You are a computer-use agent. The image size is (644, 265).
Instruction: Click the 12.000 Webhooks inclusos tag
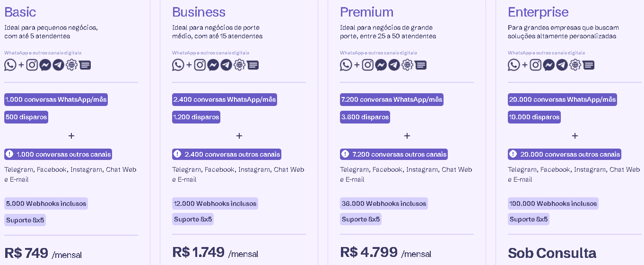click(x=215, y=203)
